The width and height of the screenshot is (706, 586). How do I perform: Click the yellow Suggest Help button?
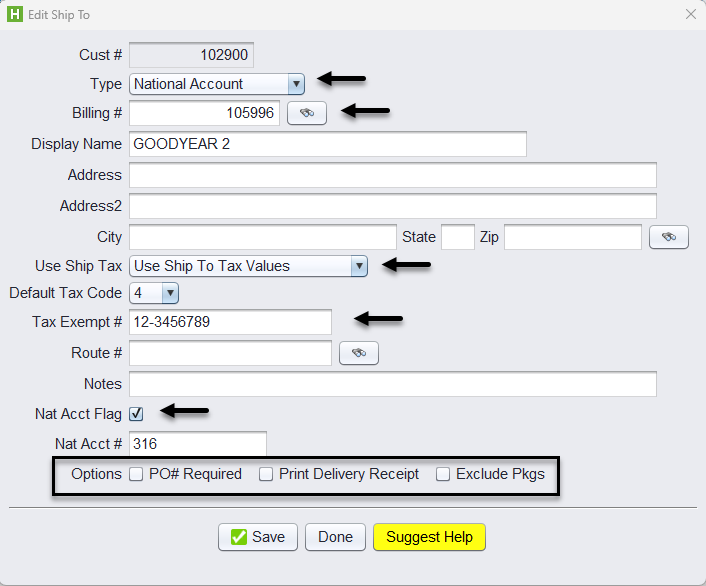429,537
